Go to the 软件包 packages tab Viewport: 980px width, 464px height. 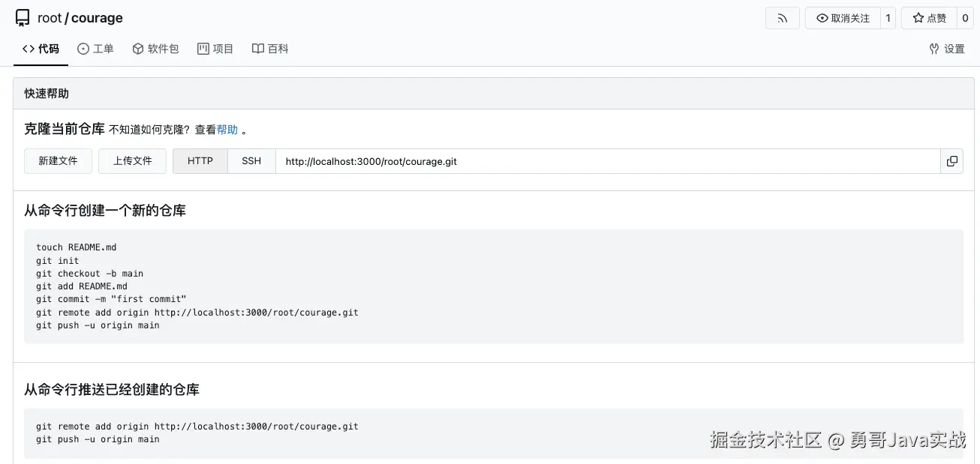point(155,49)
